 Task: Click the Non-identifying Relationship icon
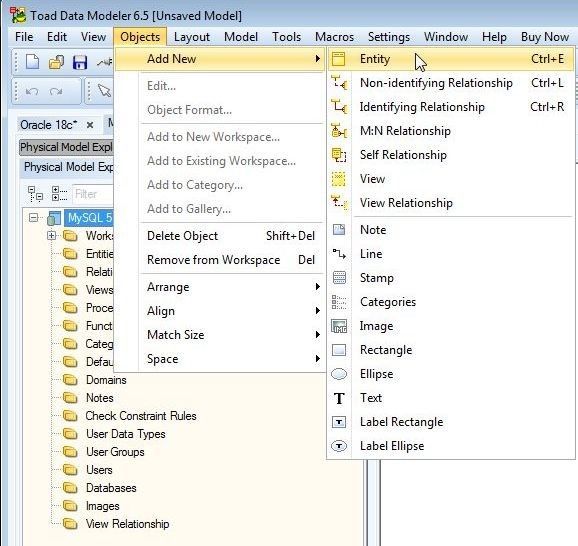click(339, 83)
